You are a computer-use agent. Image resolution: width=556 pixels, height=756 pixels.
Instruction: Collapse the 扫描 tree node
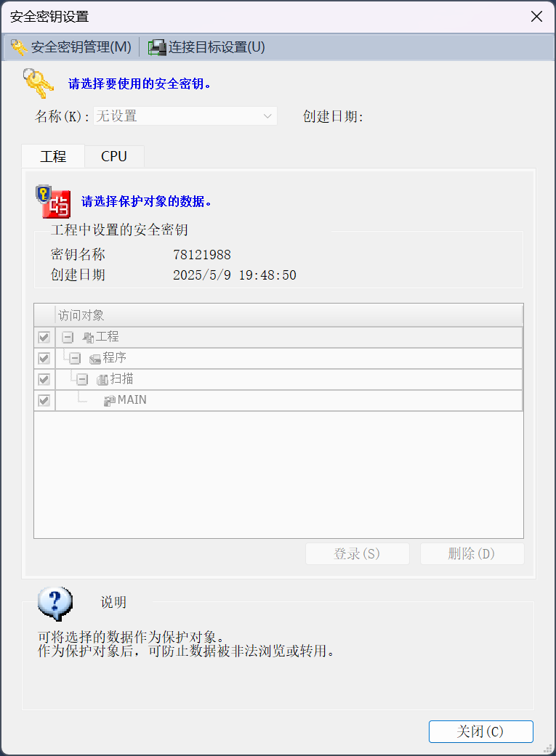tap(83, 380)
